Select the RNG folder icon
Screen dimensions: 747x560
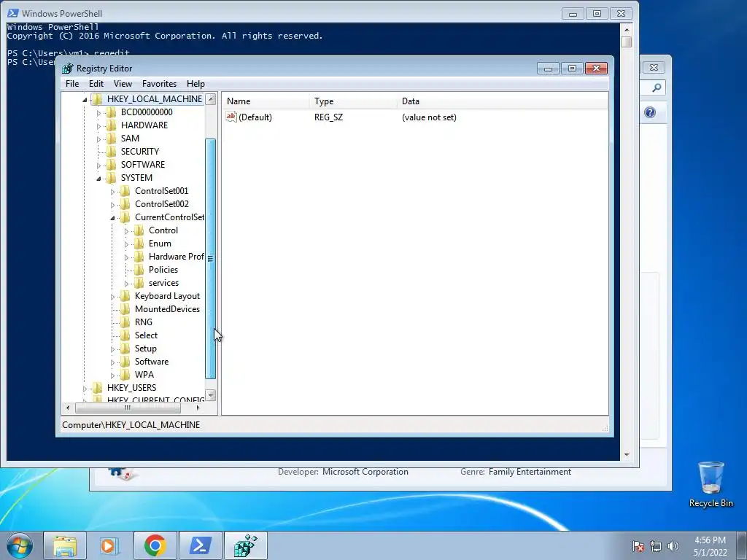[125, 322]
